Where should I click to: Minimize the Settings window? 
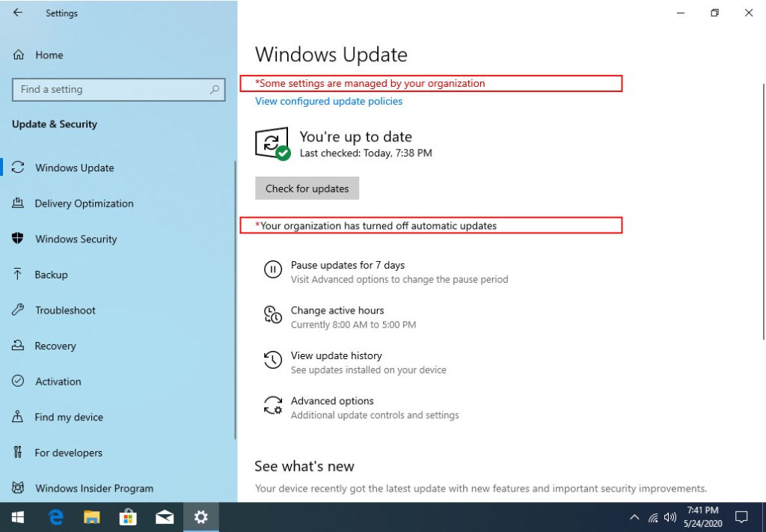click(681, 13)
